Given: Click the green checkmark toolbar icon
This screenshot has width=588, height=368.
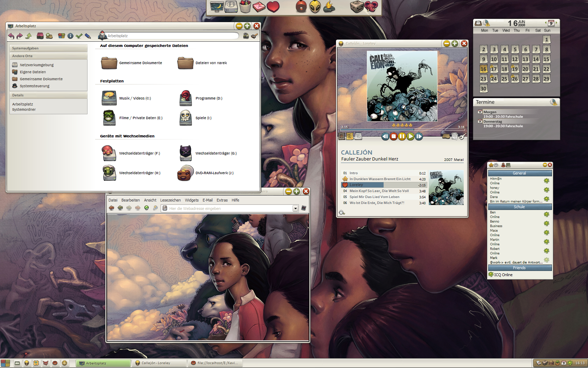Looking at the screenshot, I should coord(79,36).
